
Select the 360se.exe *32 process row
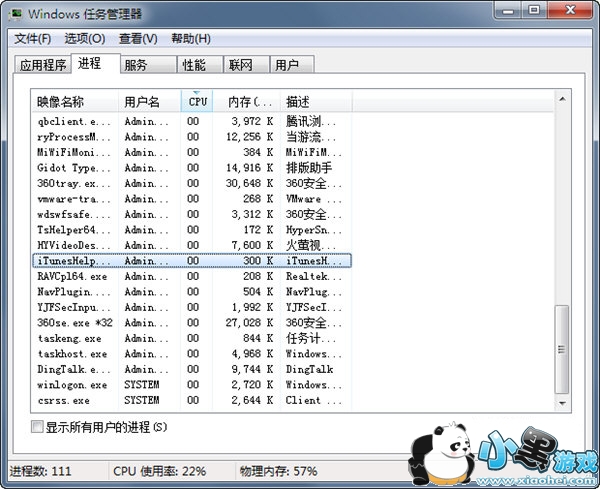(191, 323)
